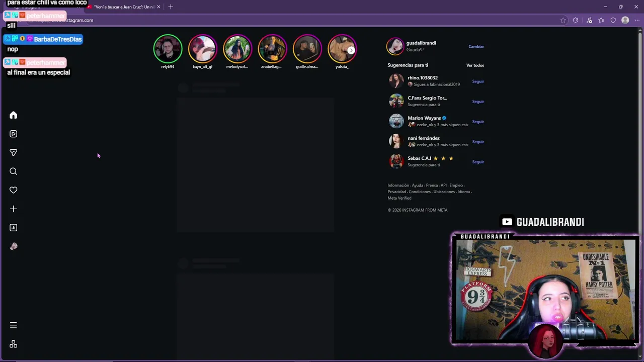
Task: Follow C.Fans Sergio Tor... with Seguir
Action: click(x=478, y=102)
